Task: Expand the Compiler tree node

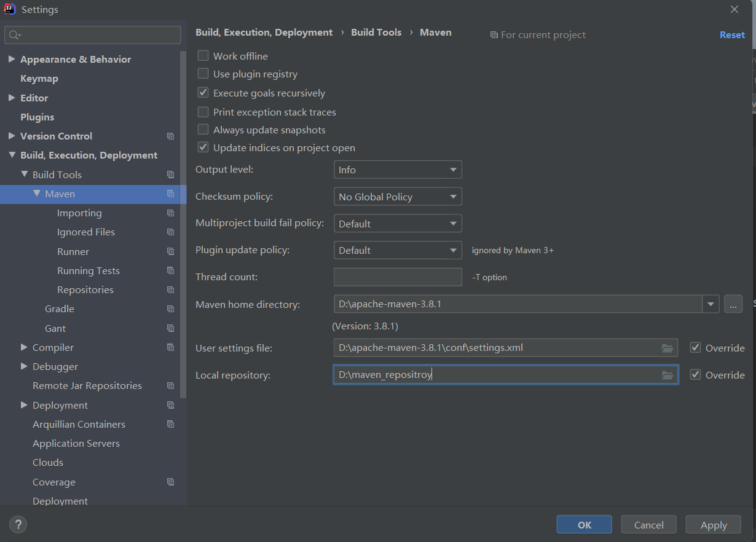Action: click(x=24, y=347)
